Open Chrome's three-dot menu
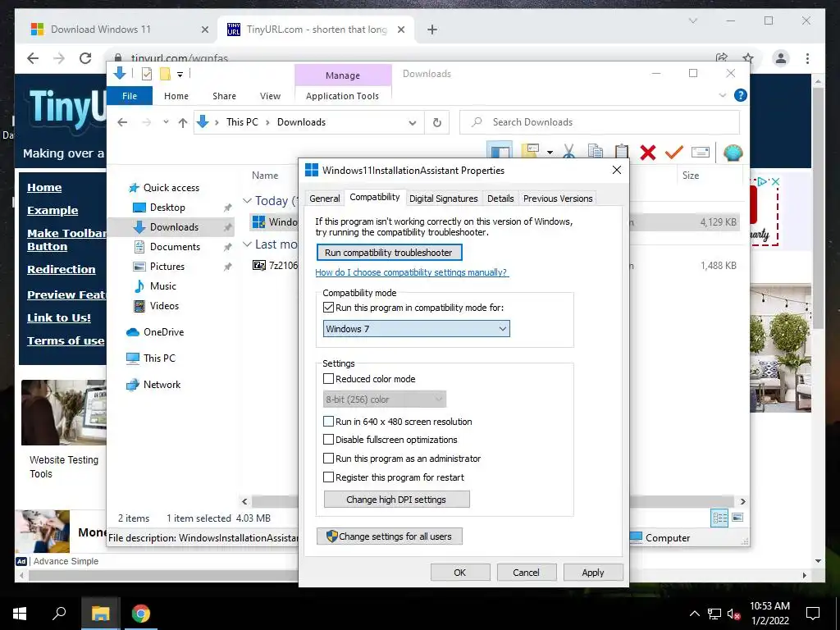 [x=807, y=58]
